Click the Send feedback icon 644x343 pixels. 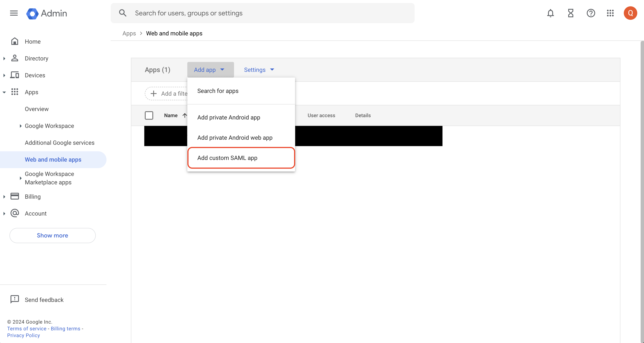[15, 299]
